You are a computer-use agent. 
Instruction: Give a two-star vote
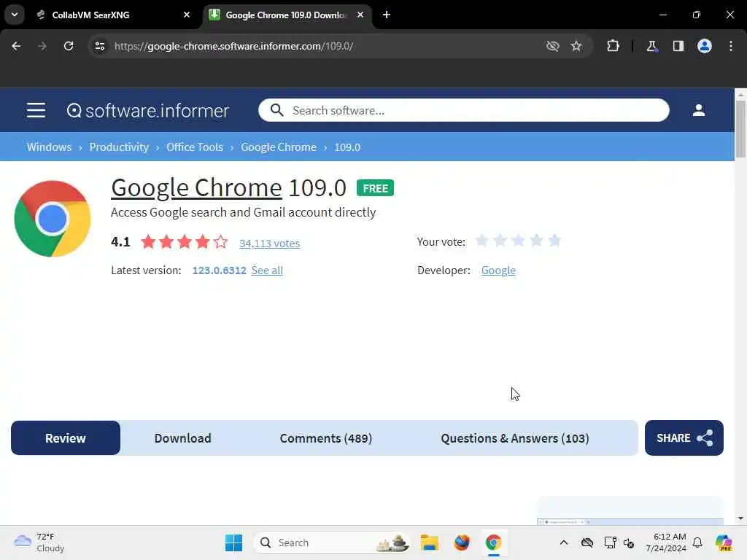[x=500, y=241]
